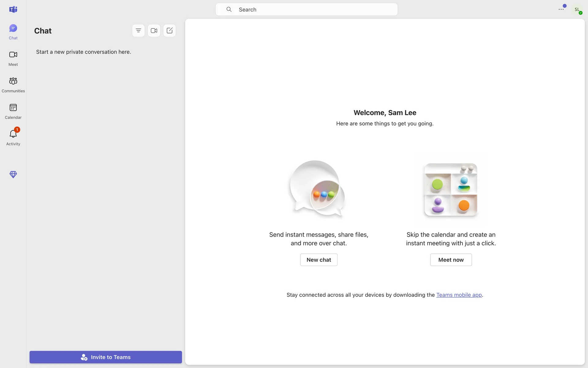Open the Meet section

(13, 58)
